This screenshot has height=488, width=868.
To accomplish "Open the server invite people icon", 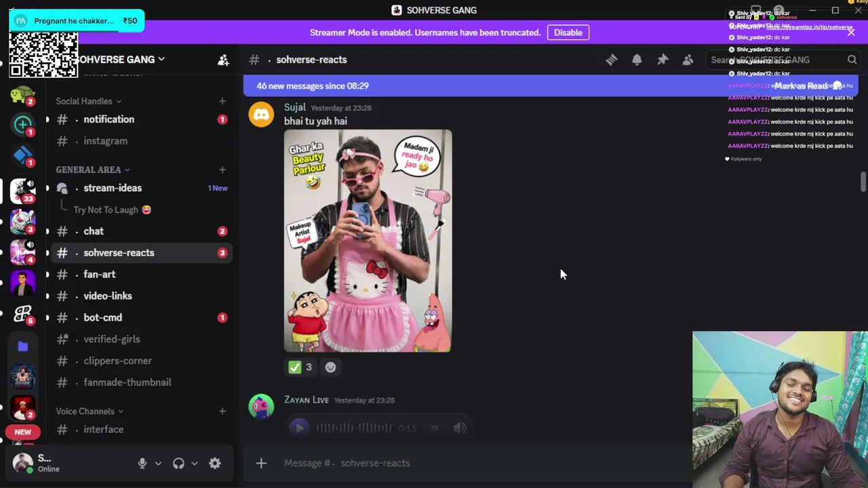I will click(x=223, y=60).
